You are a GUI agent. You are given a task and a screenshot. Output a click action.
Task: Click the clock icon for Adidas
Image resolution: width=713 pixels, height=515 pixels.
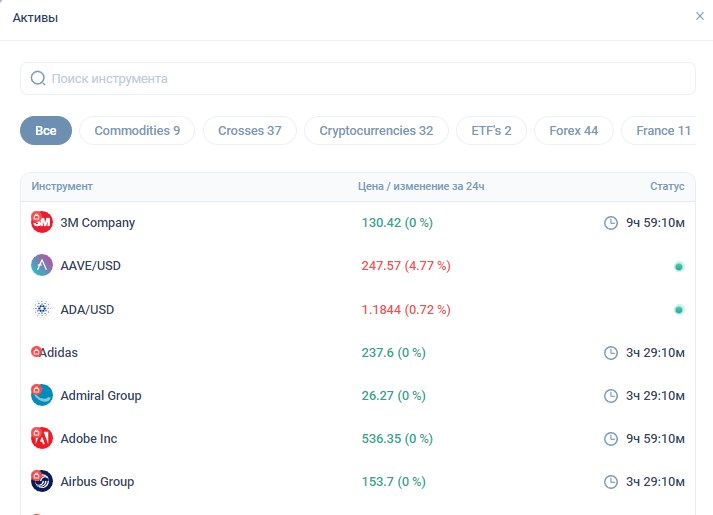[611, 353]
